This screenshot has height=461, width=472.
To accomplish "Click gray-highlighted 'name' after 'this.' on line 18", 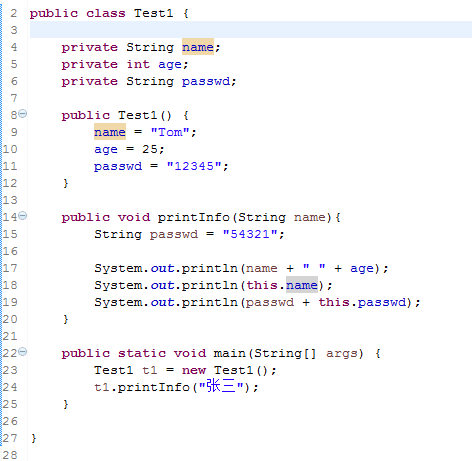I will 302,285.
